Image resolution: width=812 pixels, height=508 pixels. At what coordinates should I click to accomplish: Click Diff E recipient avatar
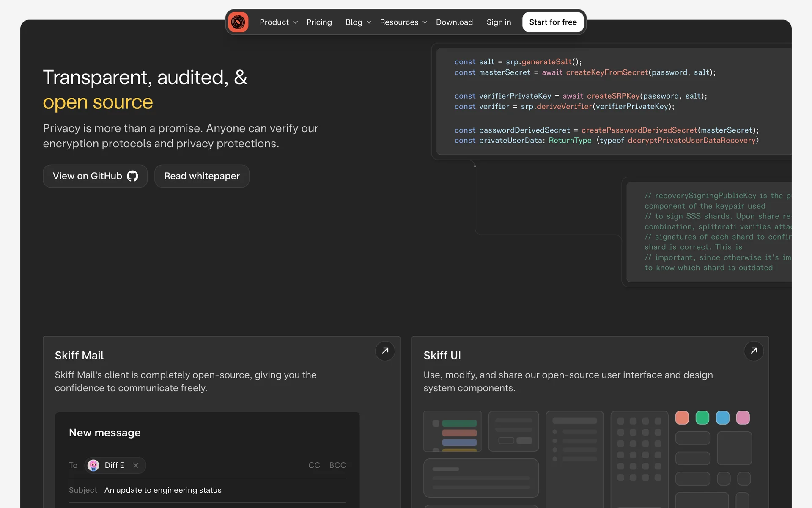(93, 465)
